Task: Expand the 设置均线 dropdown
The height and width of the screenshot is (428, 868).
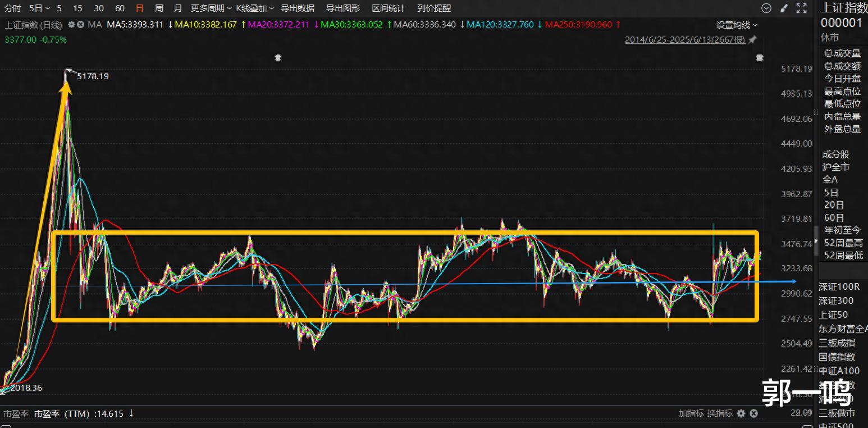Action: click(x=737, y=25)
